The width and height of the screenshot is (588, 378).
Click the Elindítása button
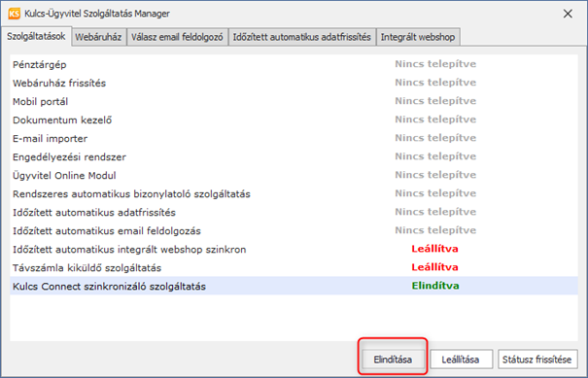pos(393,360)
